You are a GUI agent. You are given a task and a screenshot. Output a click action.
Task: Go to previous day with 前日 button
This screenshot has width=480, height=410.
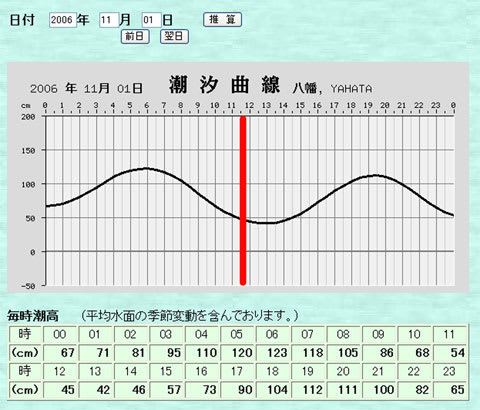tap(135, 36)
